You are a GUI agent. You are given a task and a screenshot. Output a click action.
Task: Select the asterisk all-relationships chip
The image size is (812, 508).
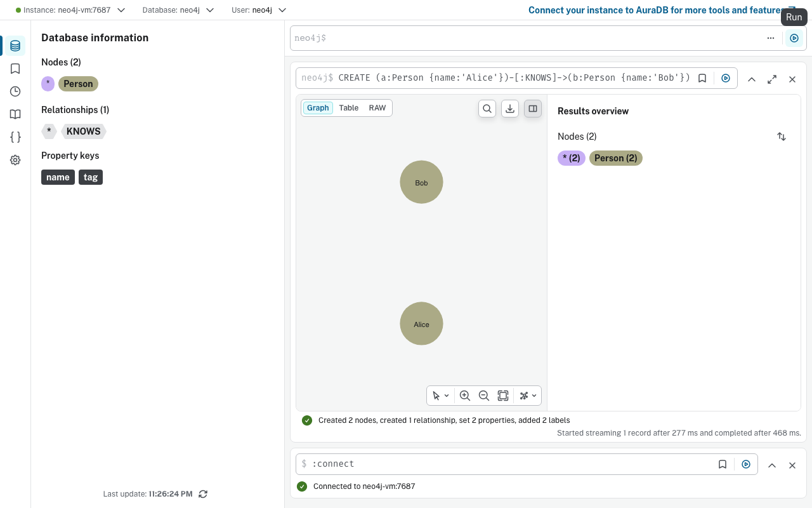49,131
